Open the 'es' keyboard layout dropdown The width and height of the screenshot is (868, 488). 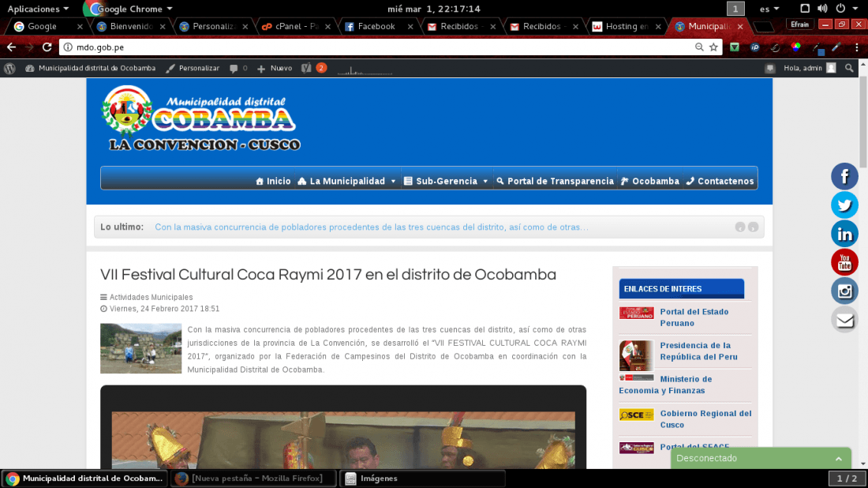point(769,9)
